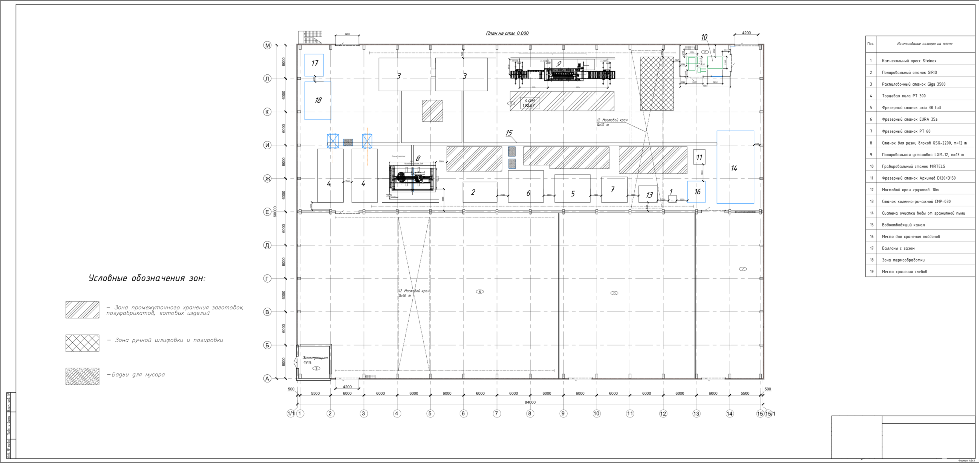Image resolution: width=980 pixels, height=463 pixels.
Task: Click the cross-hatch legend swatch for manual grinding
Action: tap(82, 343)
